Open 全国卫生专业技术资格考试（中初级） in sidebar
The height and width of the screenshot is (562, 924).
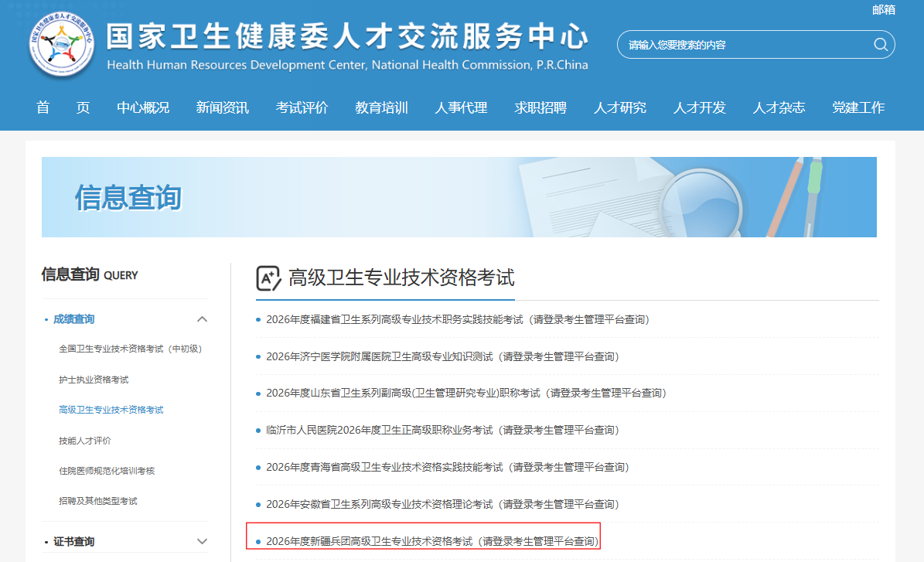[x=130, y=349]
